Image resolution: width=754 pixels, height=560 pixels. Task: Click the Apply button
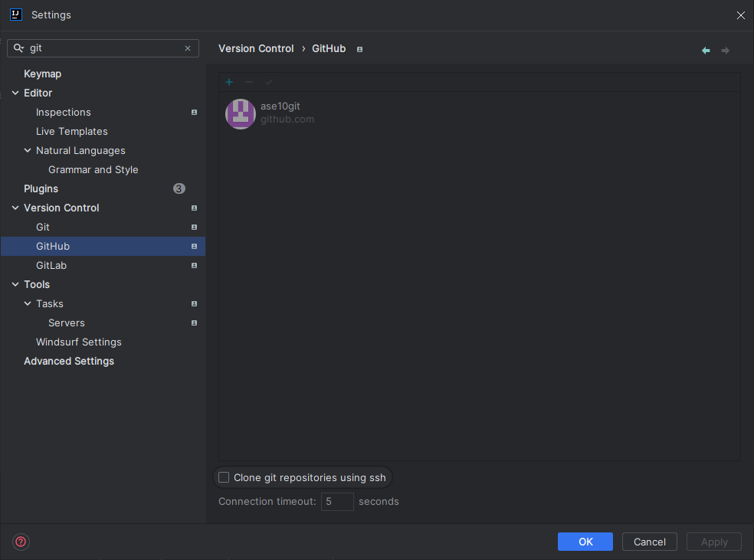[x=714, y=542]
